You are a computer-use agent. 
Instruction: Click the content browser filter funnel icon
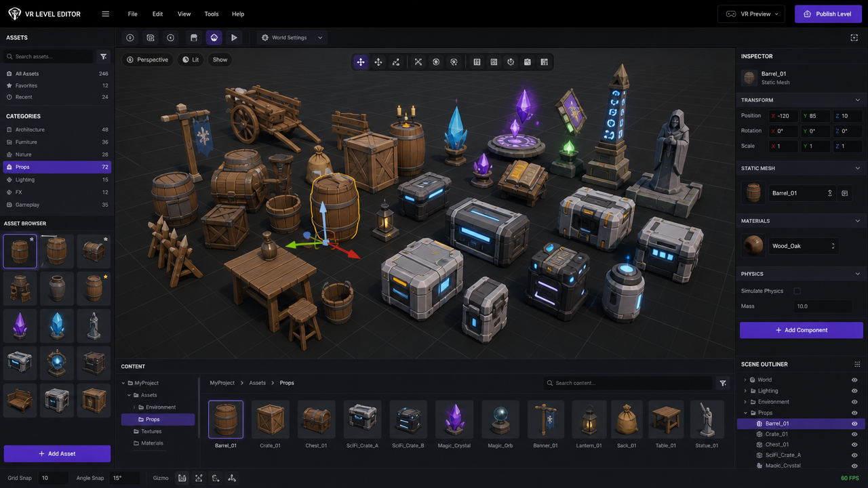pyautogui.click(x=723, y=383)
